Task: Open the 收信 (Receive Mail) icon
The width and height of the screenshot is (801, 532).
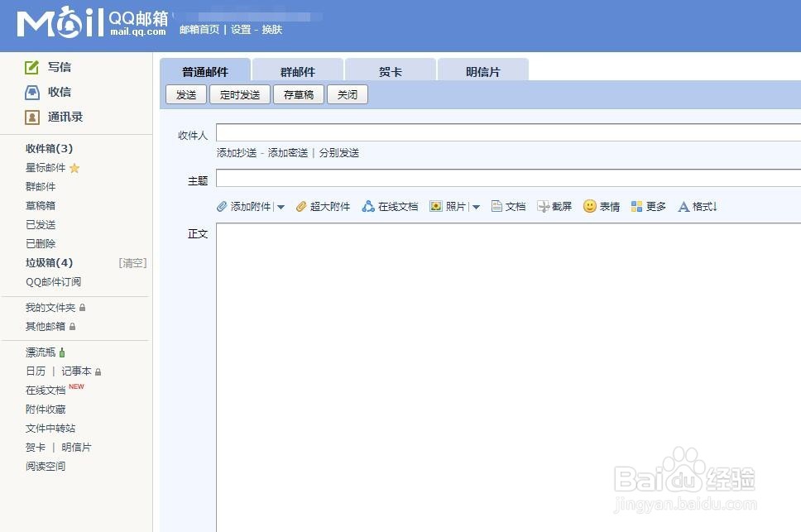Action: pos(35,92)
